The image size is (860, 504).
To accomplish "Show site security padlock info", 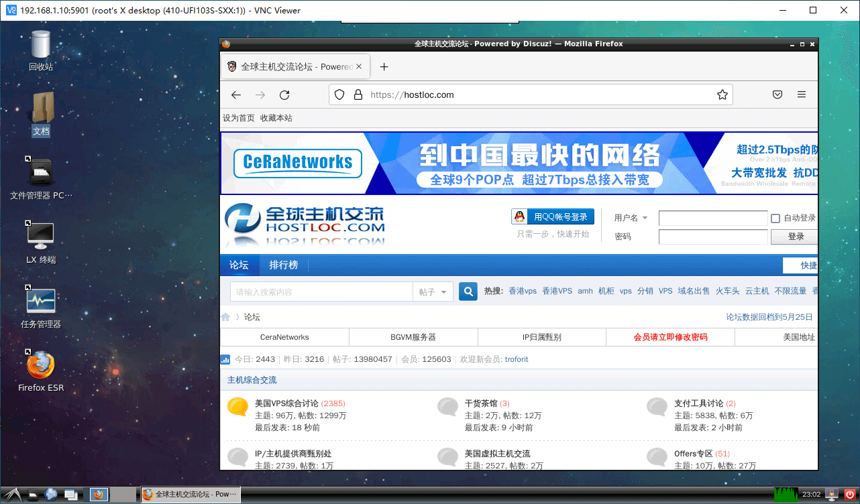I will point(358,95).
